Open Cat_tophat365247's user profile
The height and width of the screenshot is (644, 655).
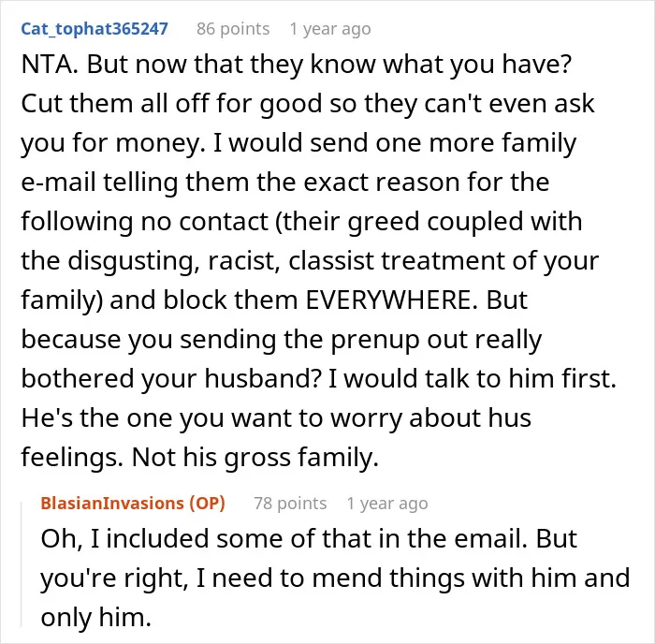pos(95,29)
